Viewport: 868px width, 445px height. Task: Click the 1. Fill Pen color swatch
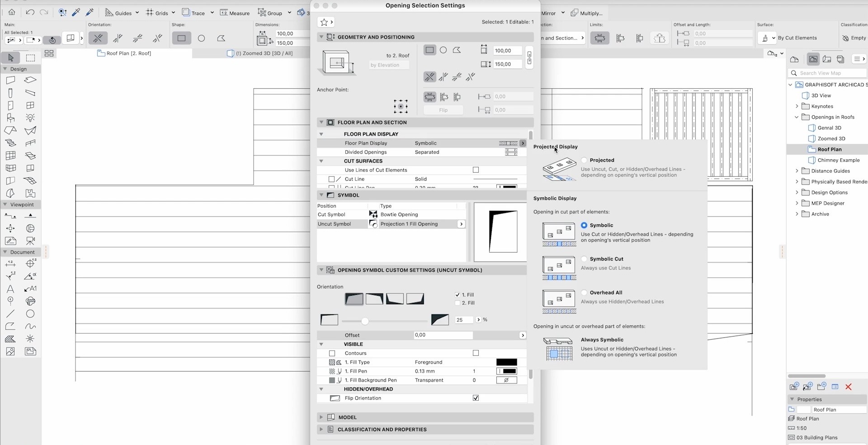click(506, 371)
